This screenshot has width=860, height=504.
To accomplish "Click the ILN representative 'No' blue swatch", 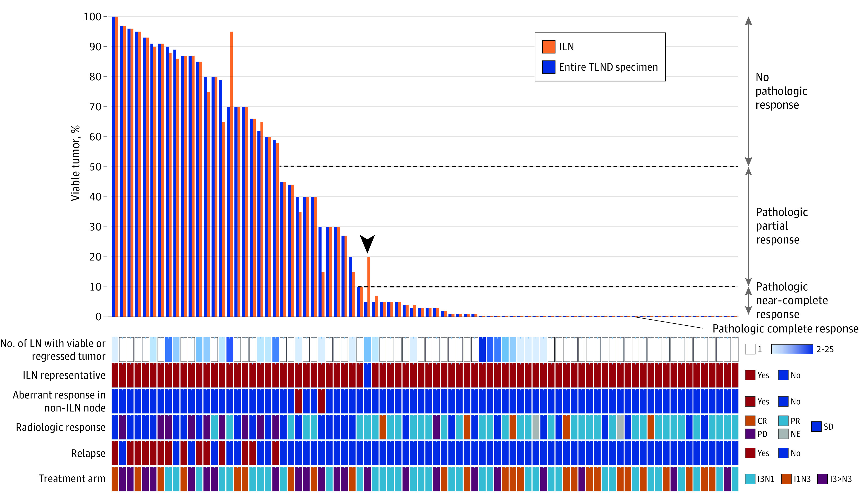I will click(783, 375).
